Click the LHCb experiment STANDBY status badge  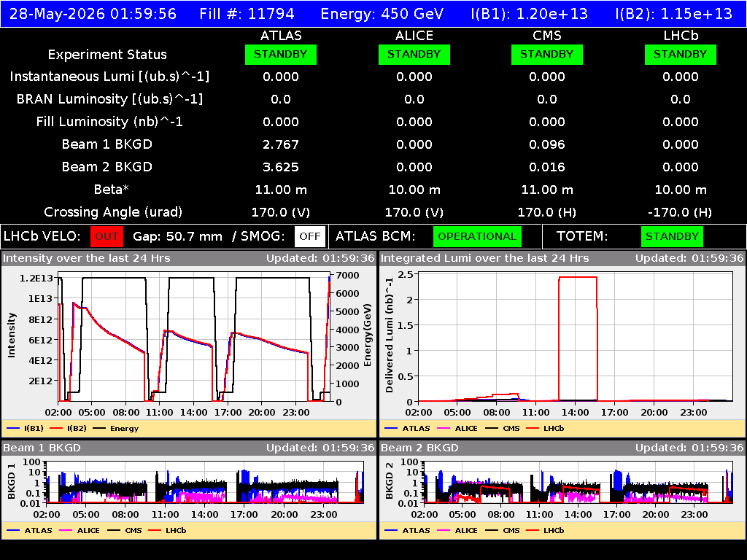[x=681, y=54]
